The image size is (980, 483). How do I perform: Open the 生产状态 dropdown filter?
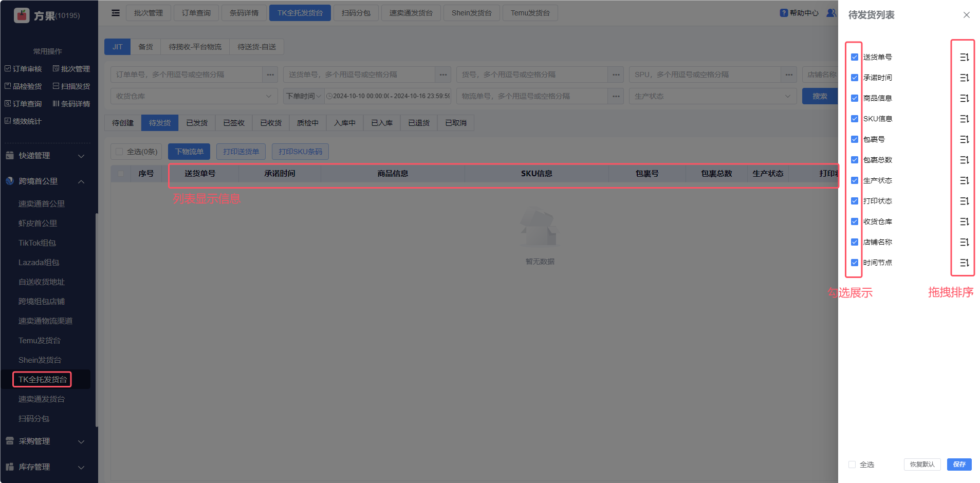click(x=713, y=96)
